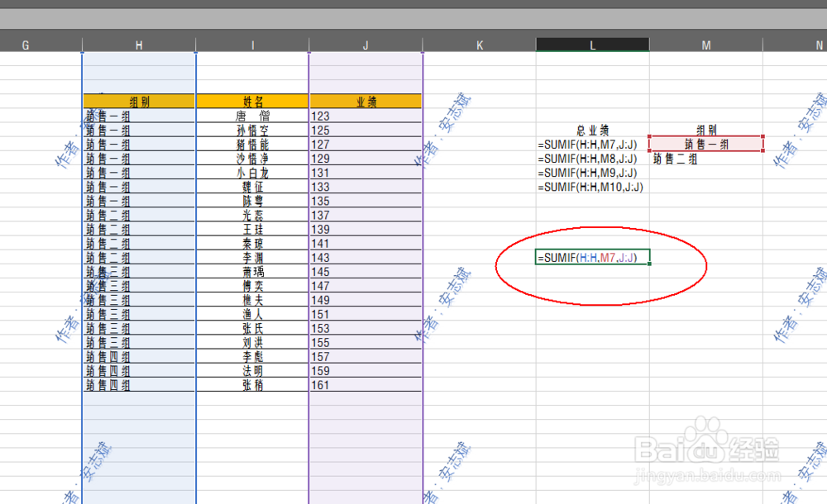Image resolution: width=827 pixels, height=504 pixels.
Task: Select the cell containing 135
Action: [366, 201]
